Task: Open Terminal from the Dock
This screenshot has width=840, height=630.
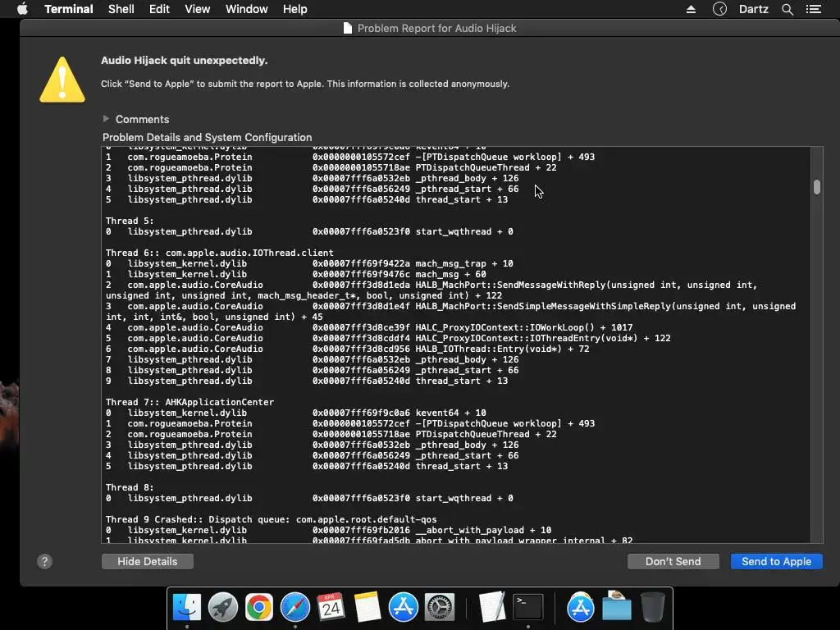Action: (x=528, y=608)
